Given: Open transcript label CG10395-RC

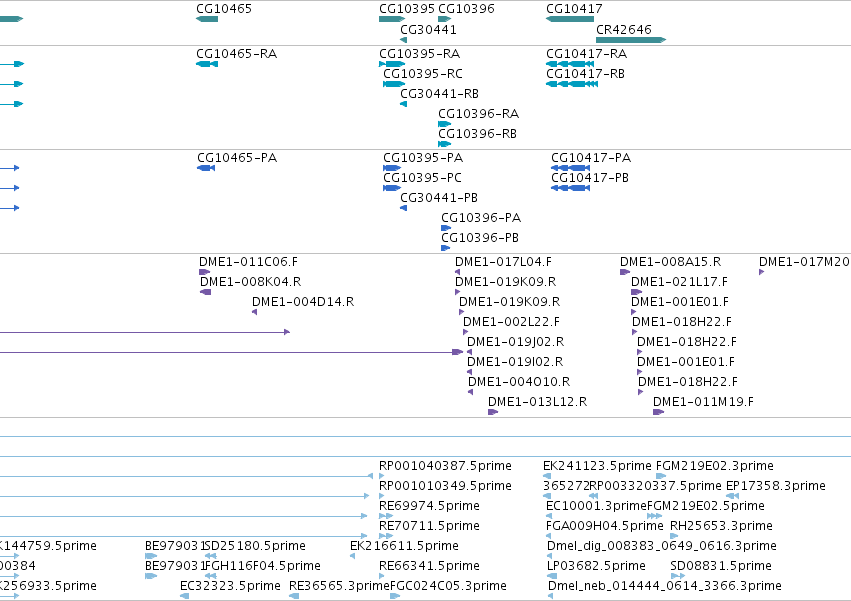Looking at the screenshot, I should [x=423, y=74].
